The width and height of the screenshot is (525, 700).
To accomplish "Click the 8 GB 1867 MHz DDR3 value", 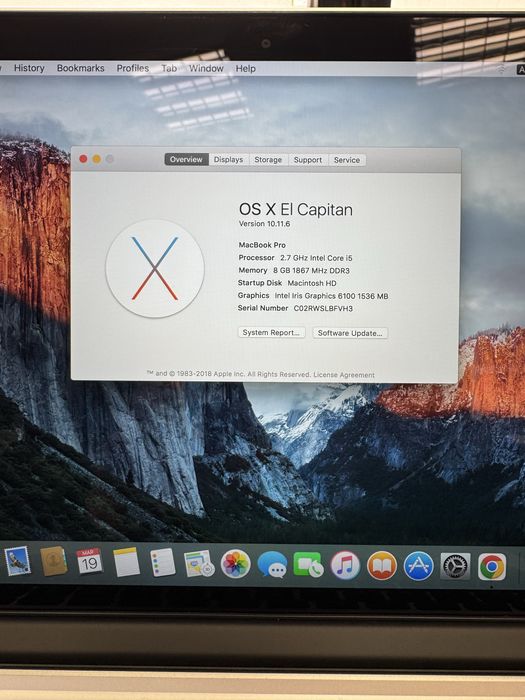I will coord(311,270).
